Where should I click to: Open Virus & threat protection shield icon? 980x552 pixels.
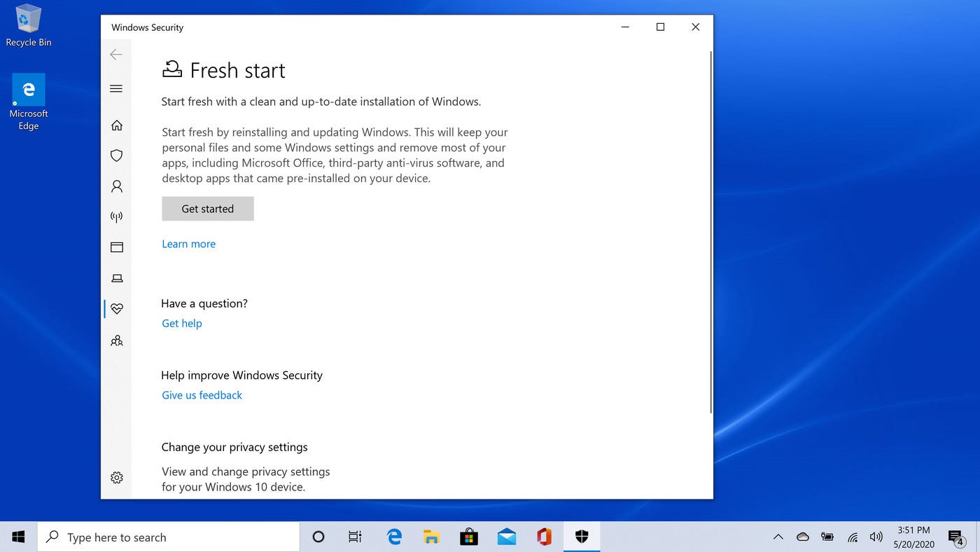[x=117, y=156]
